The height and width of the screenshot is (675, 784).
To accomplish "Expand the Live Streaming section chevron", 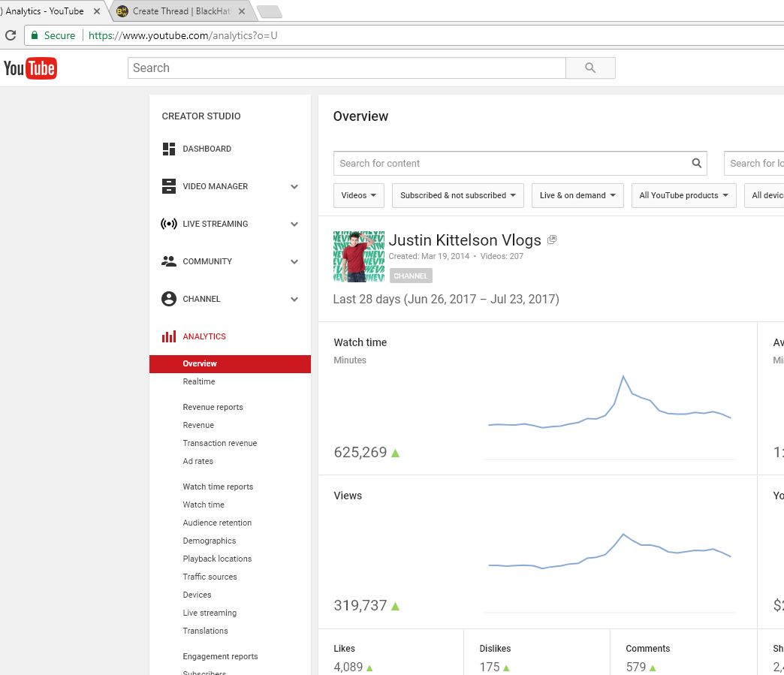I will click(x=294, y=224).
